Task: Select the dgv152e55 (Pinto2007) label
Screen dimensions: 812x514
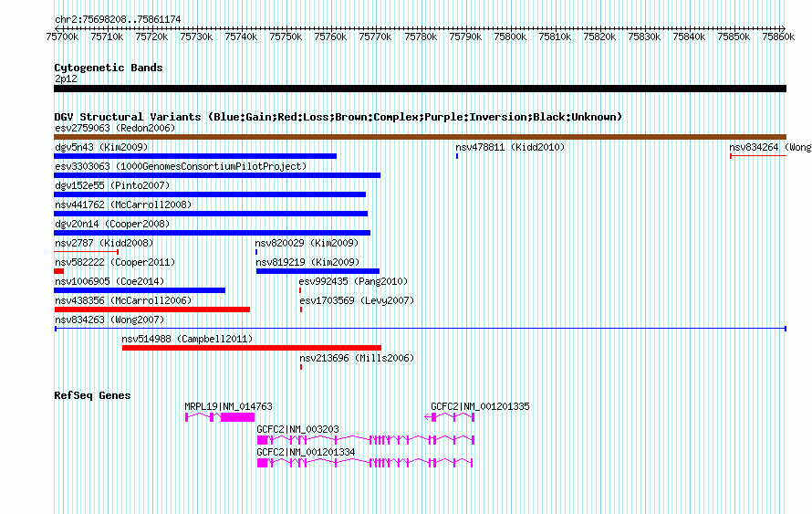Action: tap(112, 185)
